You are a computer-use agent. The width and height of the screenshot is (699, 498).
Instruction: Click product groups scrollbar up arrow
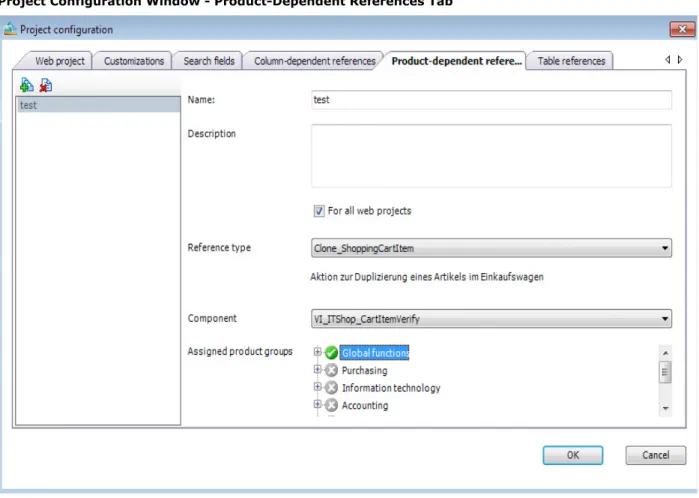click(x=665, y=353)
